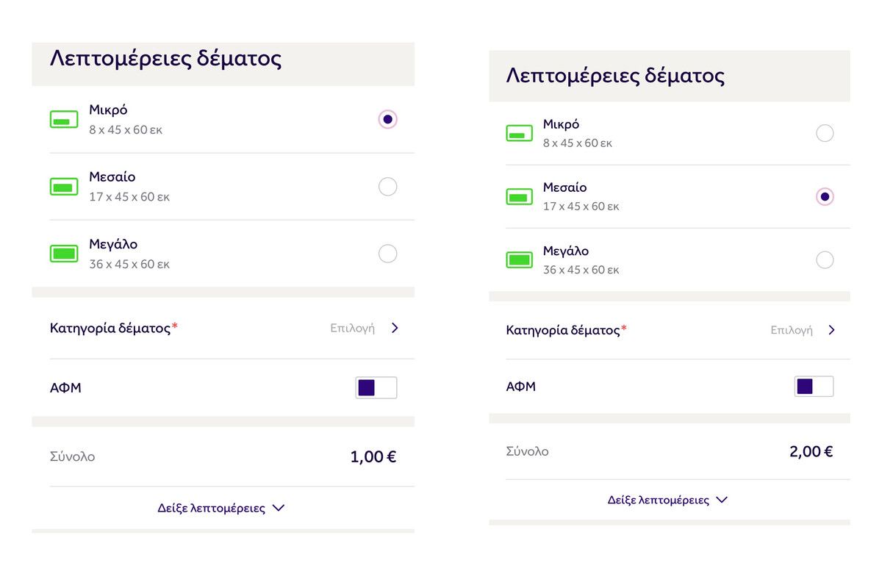893x588 pixels.
Task: Click 17 x 45 x 60 εκ in left panel
Action: point(129,197)
